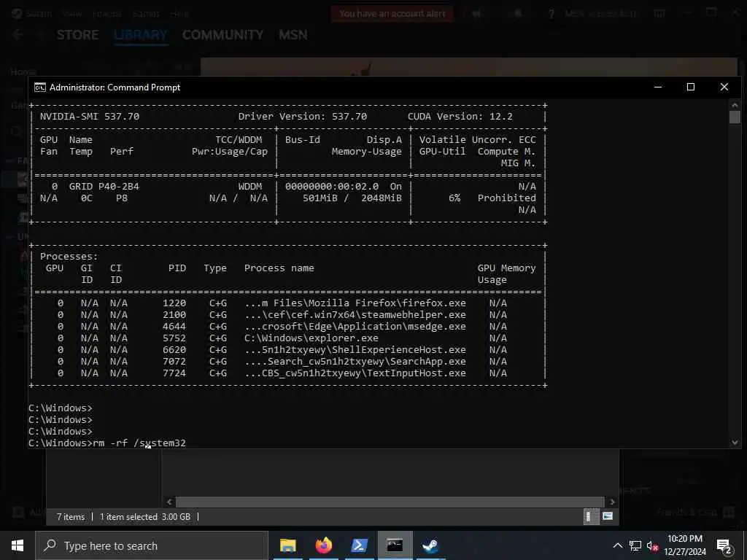The image size is (747, 560).
Task: Click Command Prompt scroll up arrow
Action: coord(735,105)
